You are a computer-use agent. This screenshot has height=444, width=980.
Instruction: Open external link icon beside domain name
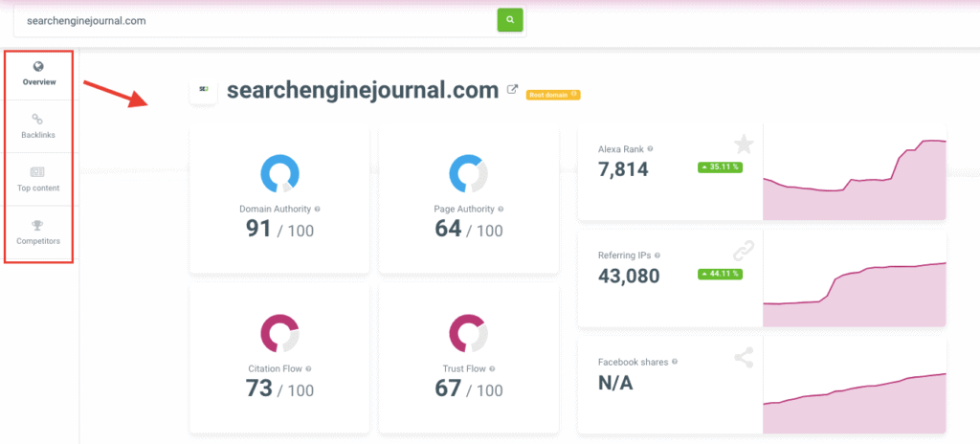tap(512, 90)
